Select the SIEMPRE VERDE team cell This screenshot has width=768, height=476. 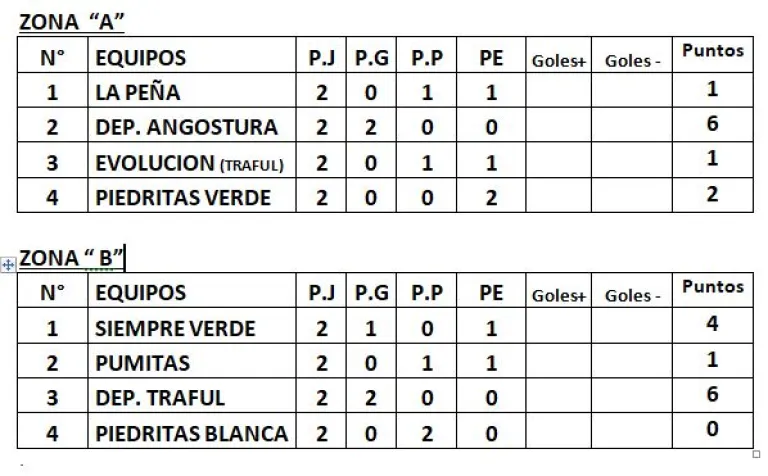click(175, 329)
